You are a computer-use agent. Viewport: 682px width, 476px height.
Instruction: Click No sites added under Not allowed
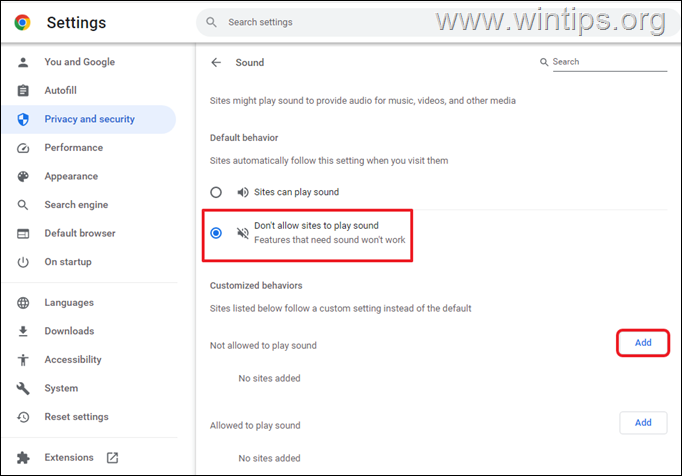coord(269,379)
